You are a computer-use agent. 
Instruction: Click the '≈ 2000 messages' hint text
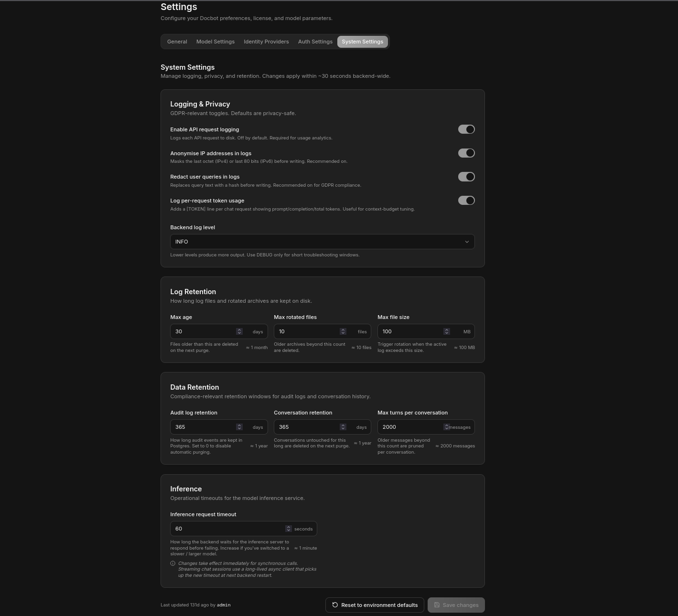click(455, 446)
